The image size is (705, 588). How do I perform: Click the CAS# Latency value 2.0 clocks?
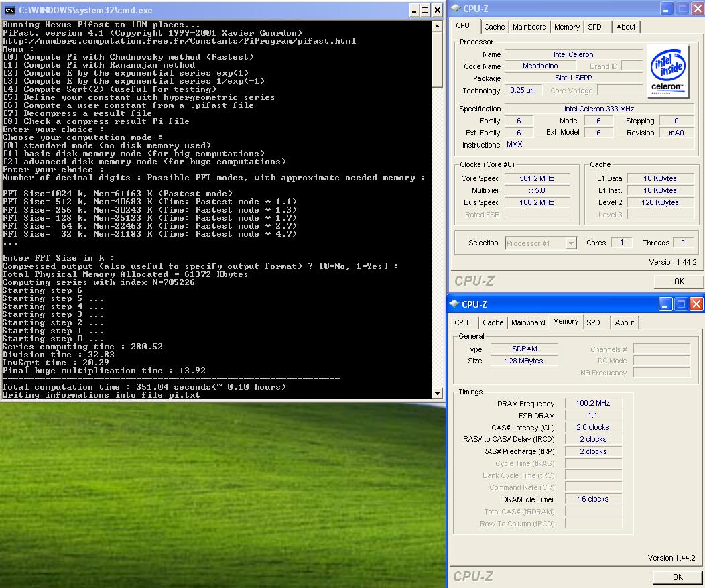[592, 427]
